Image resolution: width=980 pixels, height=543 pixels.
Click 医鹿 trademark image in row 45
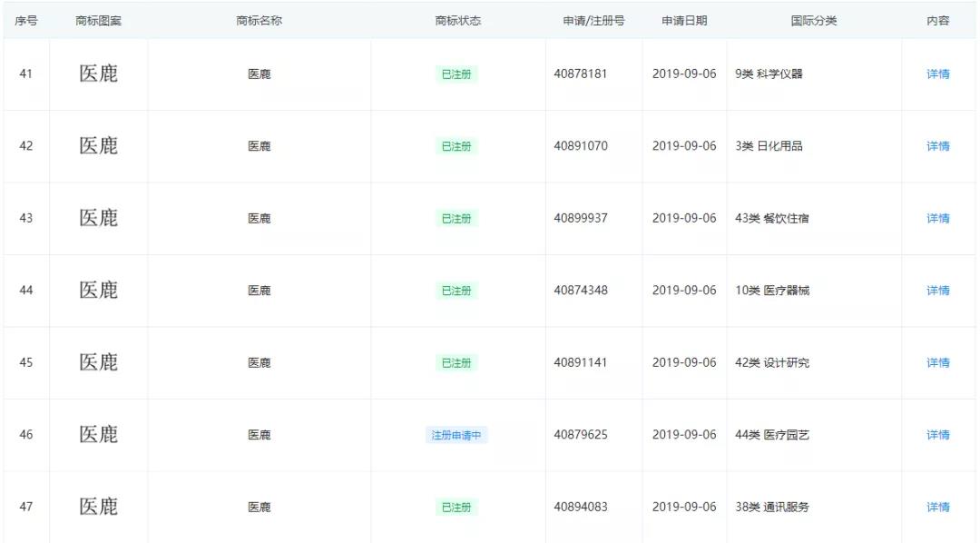click(98, 363)
